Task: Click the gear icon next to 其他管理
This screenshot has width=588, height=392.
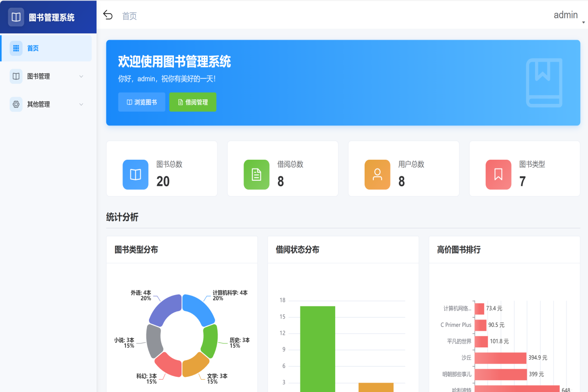Action: (15, 104)
